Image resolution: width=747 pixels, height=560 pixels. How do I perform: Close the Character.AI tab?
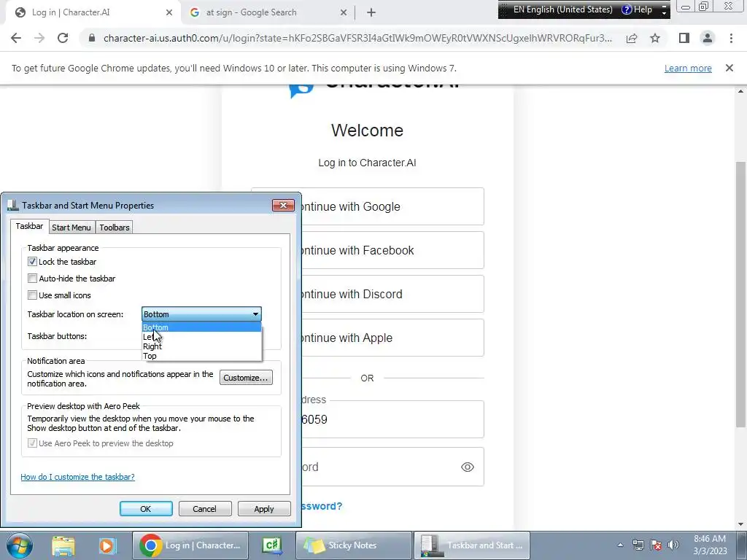(x=169, y=13)
